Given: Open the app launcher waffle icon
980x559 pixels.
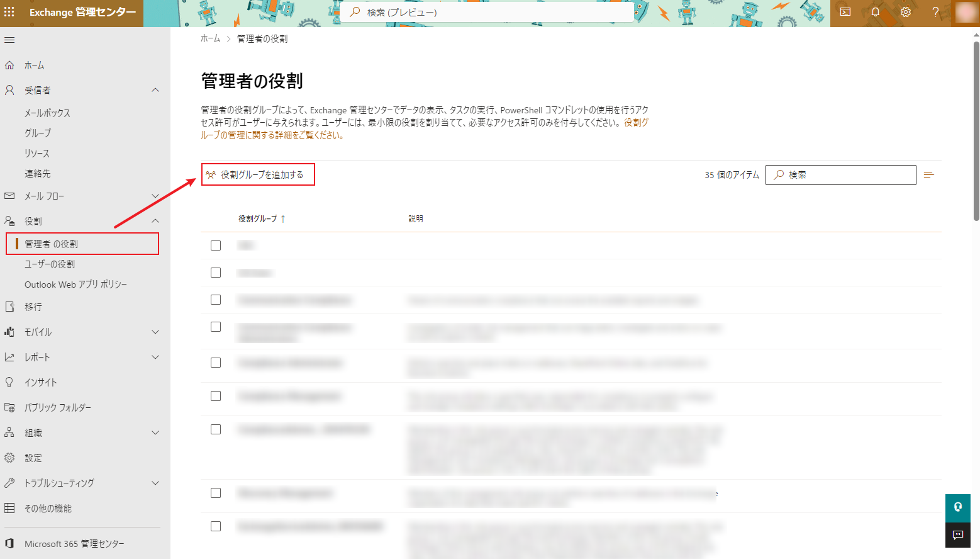Looking at the screenshot, I should 9,12.
